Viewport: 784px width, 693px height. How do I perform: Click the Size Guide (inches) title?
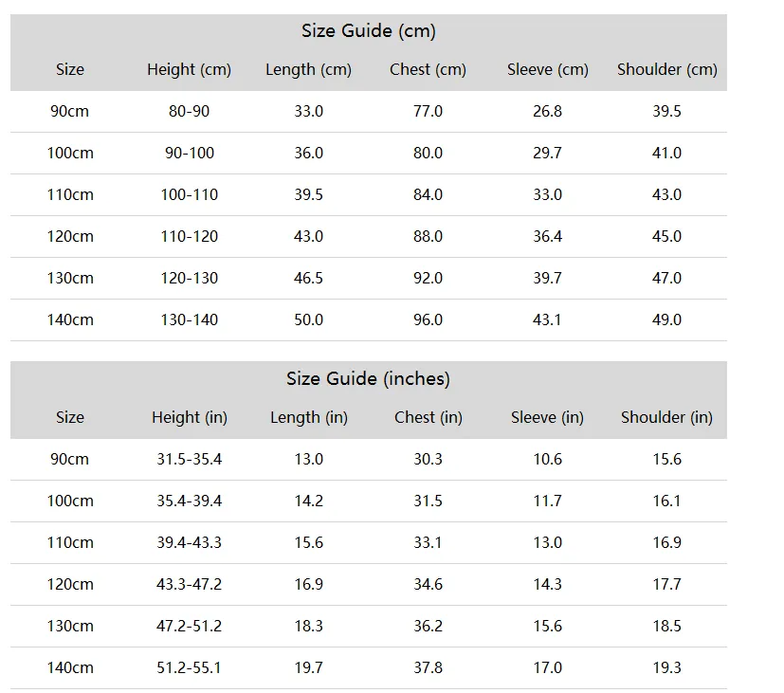[368, 379]
